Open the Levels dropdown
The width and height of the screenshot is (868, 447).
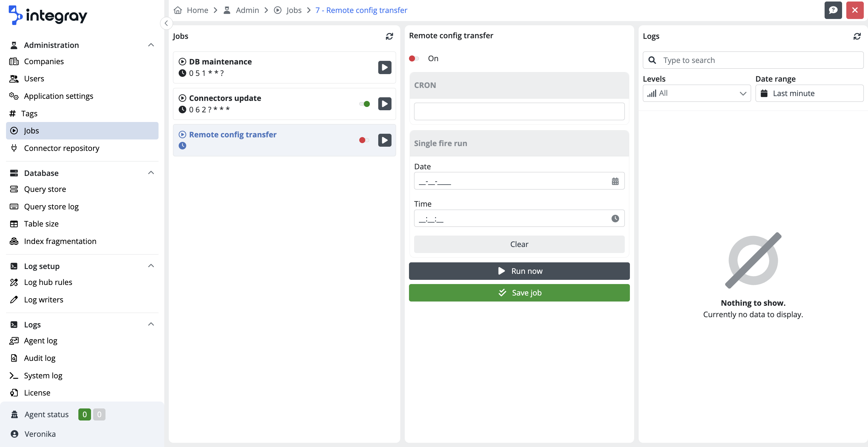pyautogui.click(x=697, y=93)
